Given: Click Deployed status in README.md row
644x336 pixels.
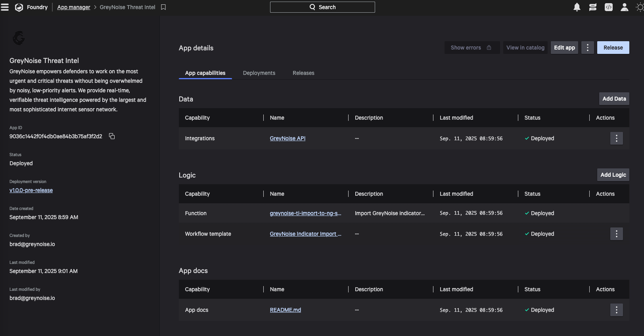Looking at the screenshot, I should click(x=539, y=310).
